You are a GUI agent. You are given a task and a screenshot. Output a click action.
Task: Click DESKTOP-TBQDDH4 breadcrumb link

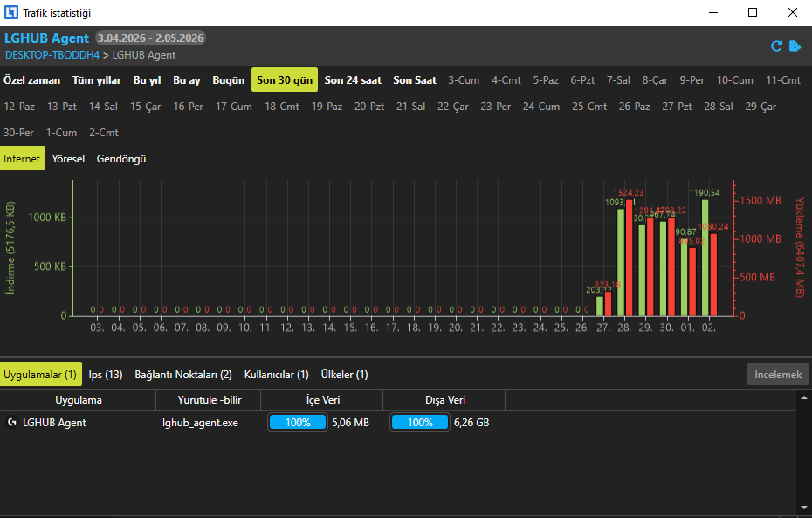52,55
